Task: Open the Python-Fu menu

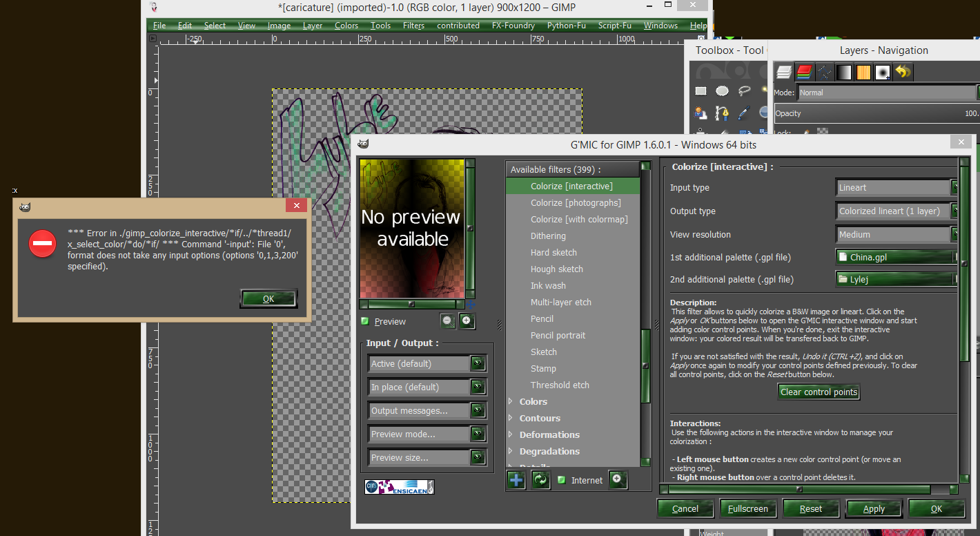Action: click(x=567, y=26)
